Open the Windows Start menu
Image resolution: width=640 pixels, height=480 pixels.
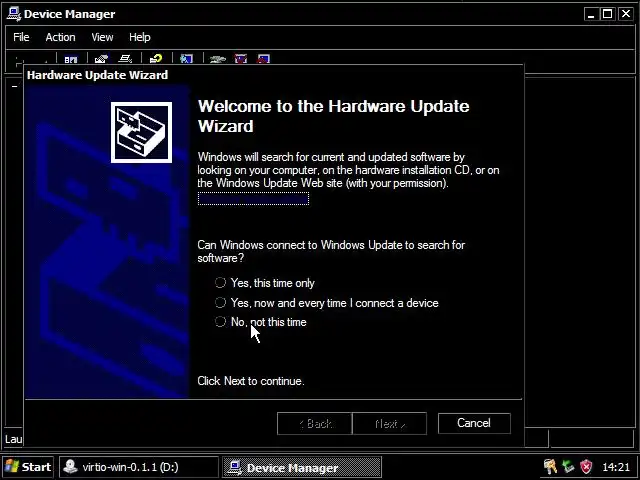[x=28, y=467]
